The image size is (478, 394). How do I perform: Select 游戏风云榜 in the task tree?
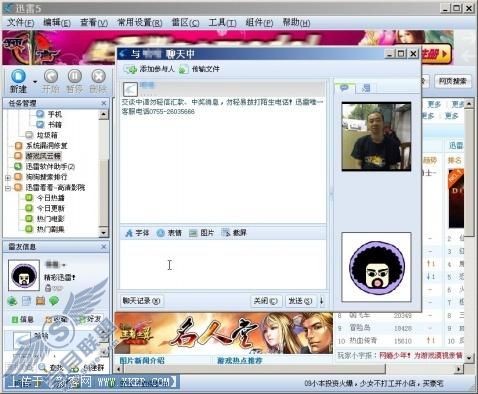(x=43, y=156)
